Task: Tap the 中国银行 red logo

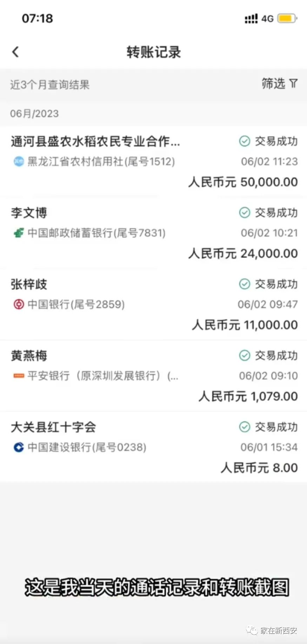Action: 19,304
